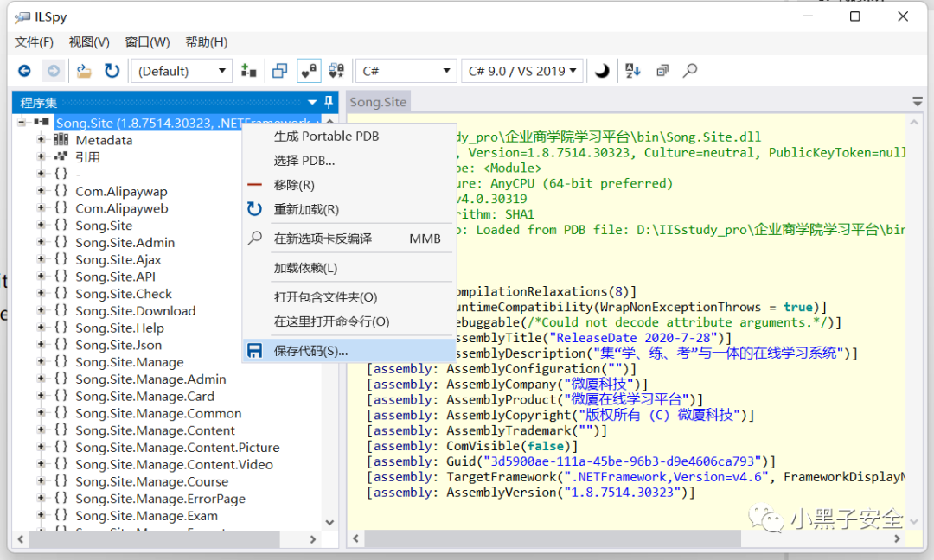The image size is (934, 560).
Task: Click the collapse all tree nodes icon
Action: (662, 71)
